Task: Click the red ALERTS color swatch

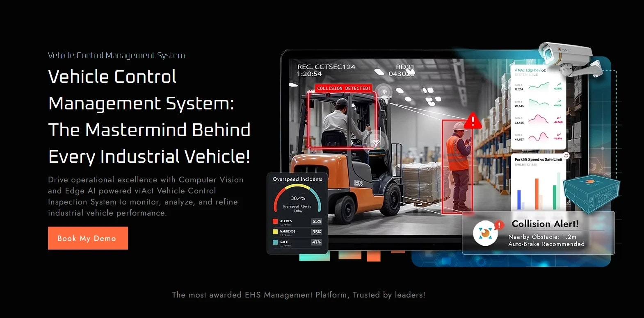Action: tap(275, 221)
